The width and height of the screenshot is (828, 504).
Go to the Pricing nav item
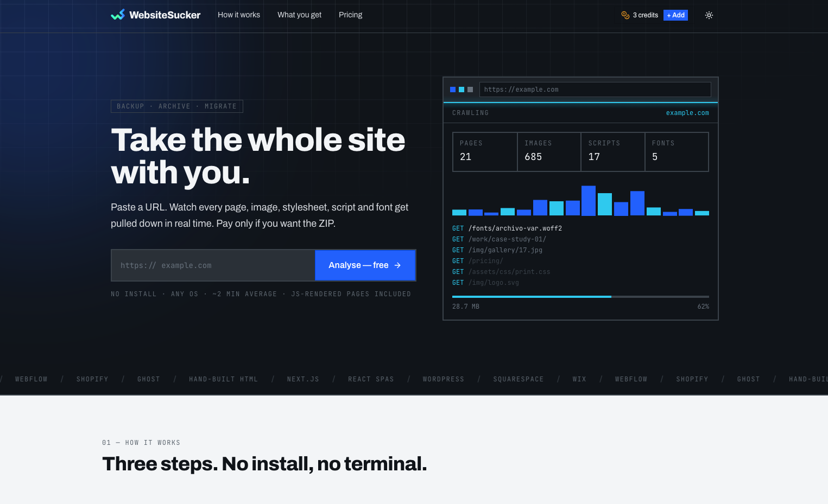[350, 15]
